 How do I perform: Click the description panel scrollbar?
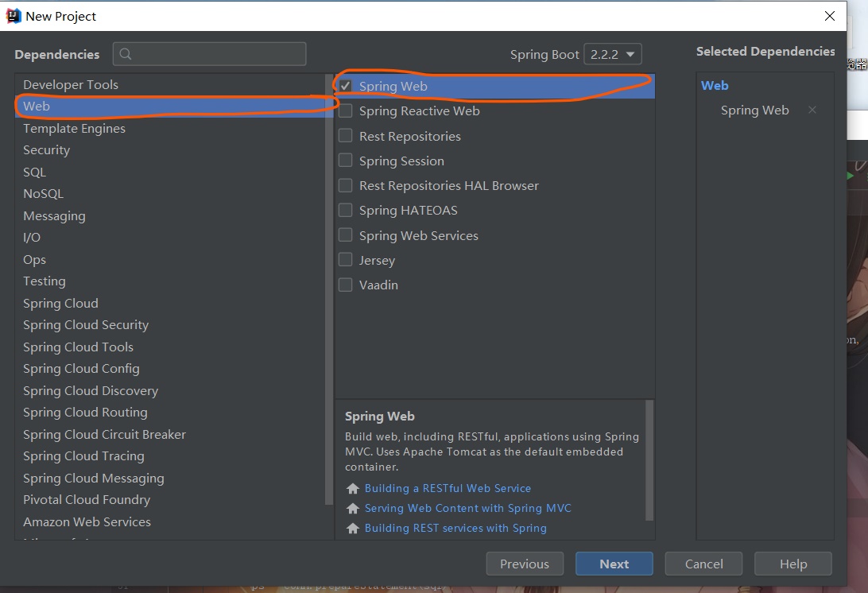649,461
